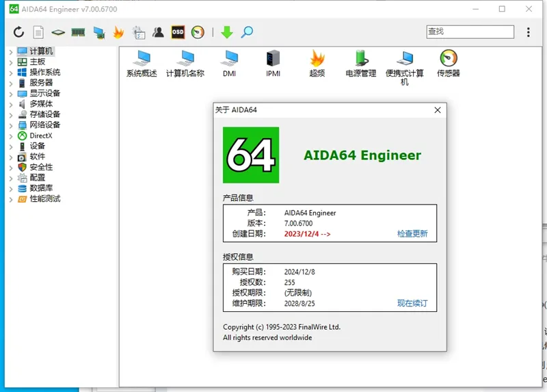The width and height of the screenshot is (547, 392).
Task: Expand the 操作系统 tree node arrow
Action: click(11, 73)
